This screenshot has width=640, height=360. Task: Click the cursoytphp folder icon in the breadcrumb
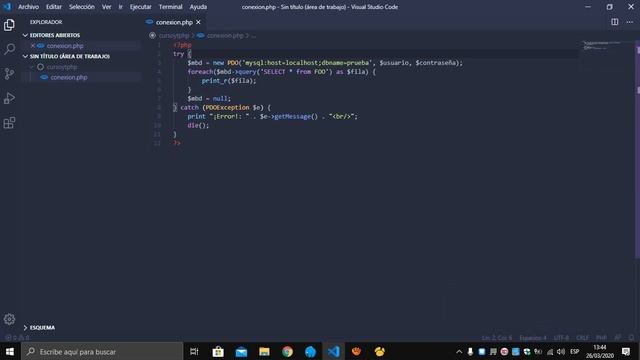click(153, 36)
